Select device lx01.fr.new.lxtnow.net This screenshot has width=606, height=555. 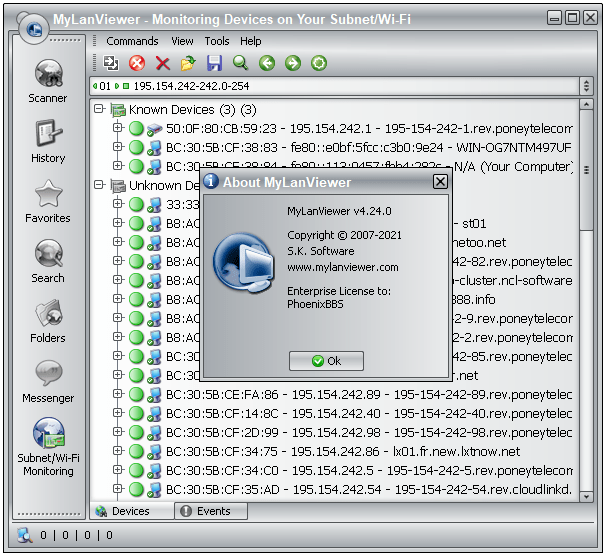pos(343,451)
